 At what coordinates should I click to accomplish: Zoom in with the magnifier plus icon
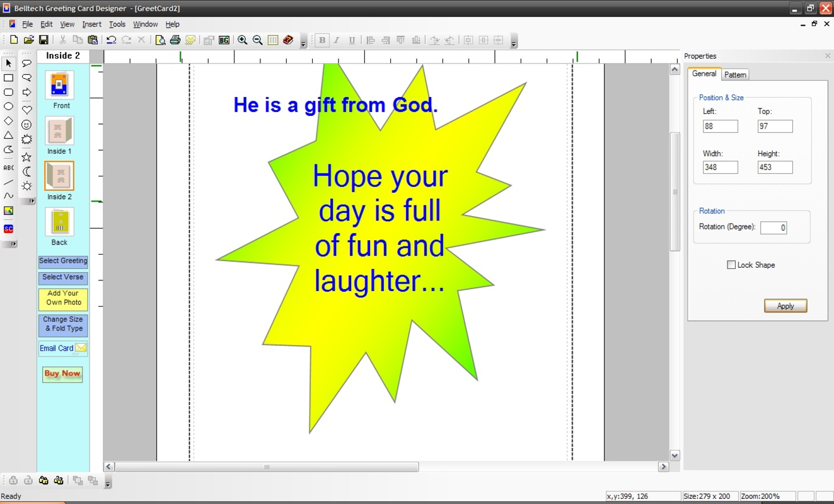[242, 40]
